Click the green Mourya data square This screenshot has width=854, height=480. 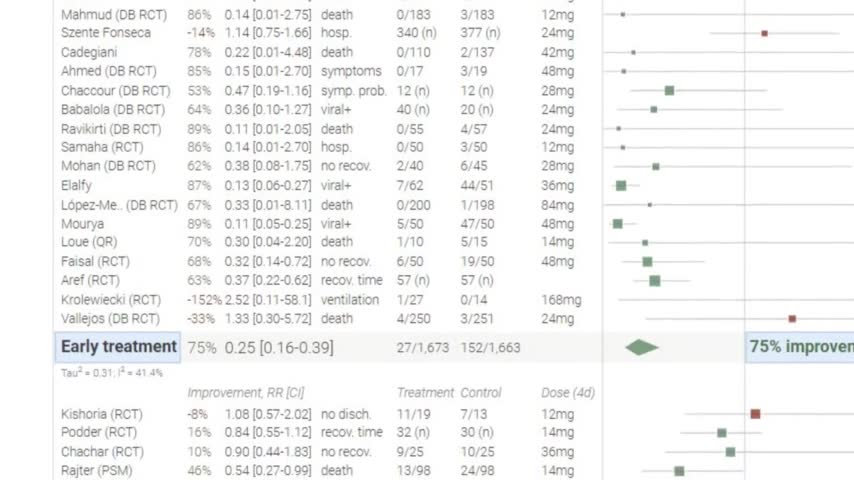[x=618, y=224]
